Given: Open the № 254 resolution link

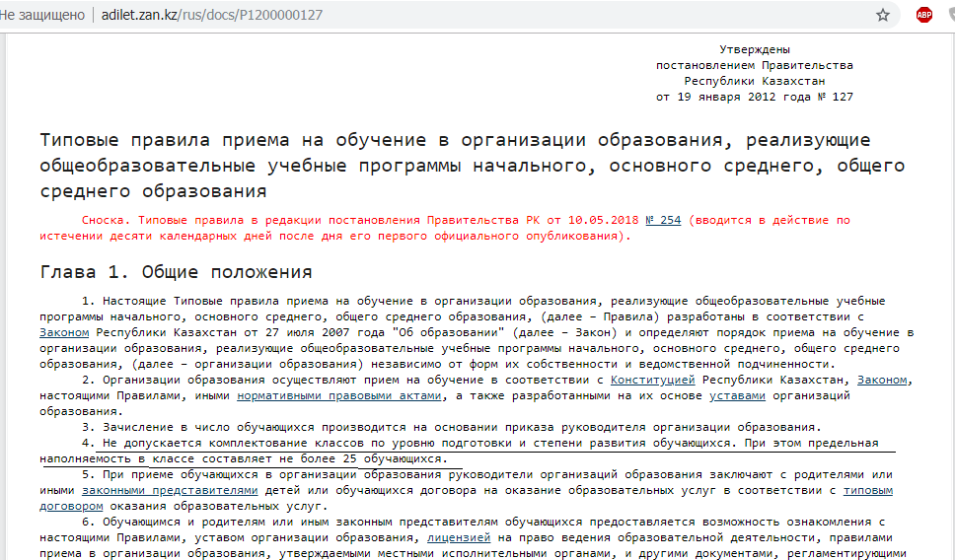Looking at the screenshot, I should coord(663,220).
